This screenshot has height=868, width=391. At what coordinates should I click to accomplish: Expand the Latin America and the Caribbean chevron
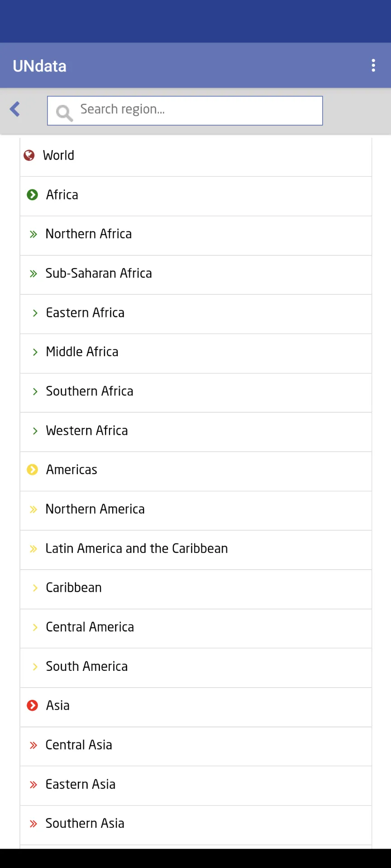(33, 549)
